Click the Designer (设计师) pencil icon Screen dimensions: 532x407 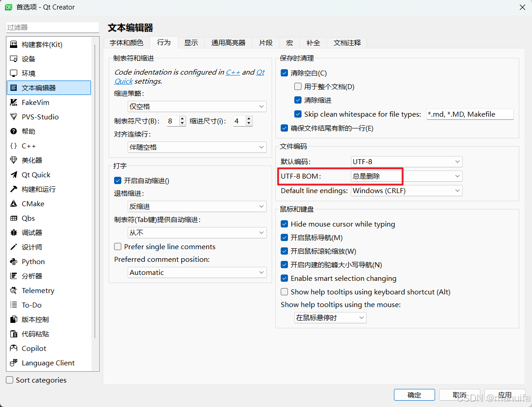[14, 247]
